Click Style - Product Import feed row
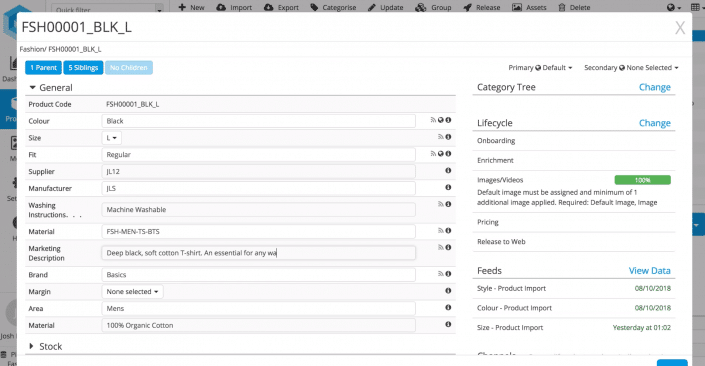705x366 pixels. pyautogui.click(x=574, y=289)
